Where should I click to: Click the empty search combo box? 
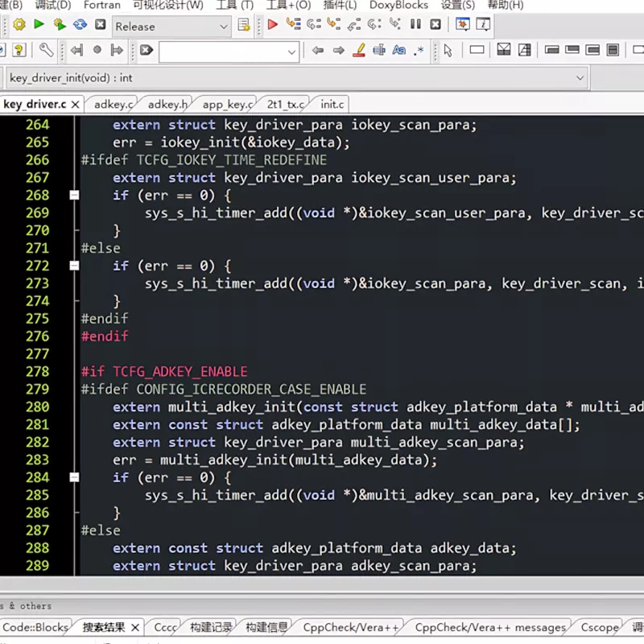coord(224,52)
